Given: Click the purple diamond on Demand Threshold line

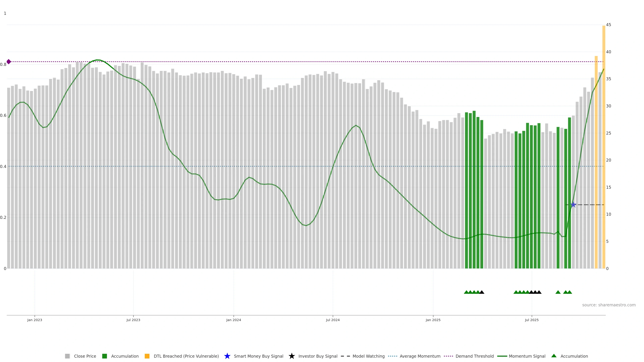Looking at the screenshot, I should click(x=9, y=62).
